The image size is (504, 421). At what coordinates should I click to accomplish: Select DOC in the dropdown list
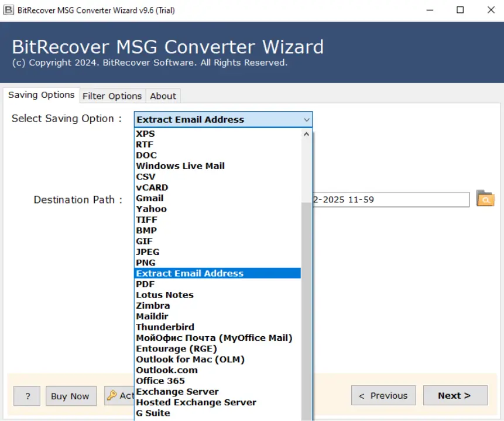pyautogui.click(x=218, y=155)
